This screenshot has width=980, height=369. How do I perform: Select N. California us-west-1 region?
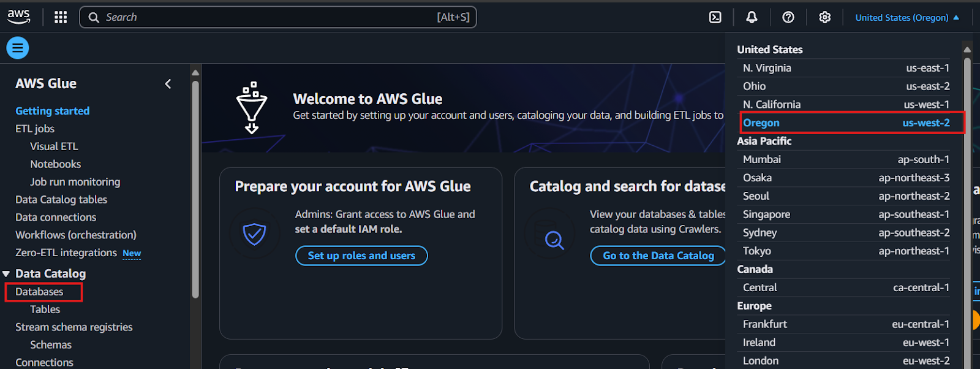click(846, 105)
